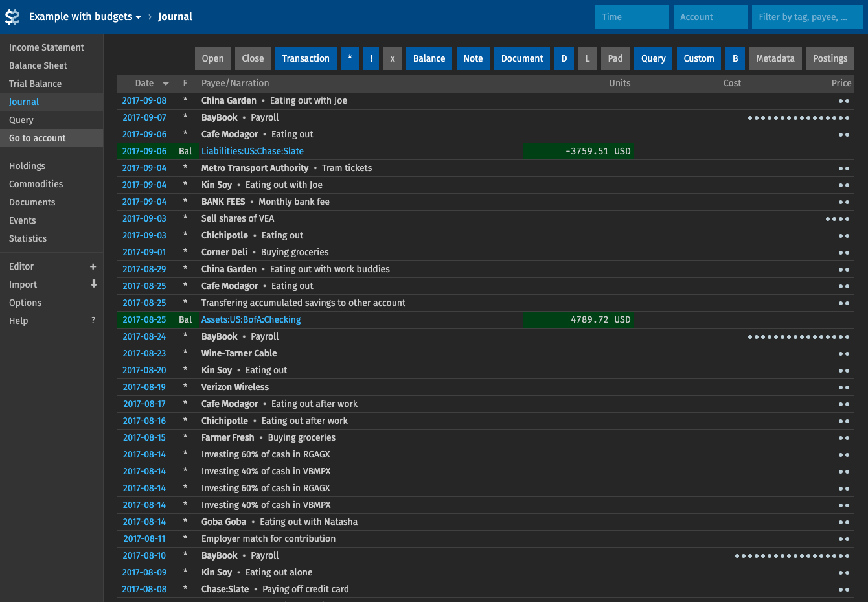
Task: Toggle the Pad entries filter button
Action: (615, 58)
